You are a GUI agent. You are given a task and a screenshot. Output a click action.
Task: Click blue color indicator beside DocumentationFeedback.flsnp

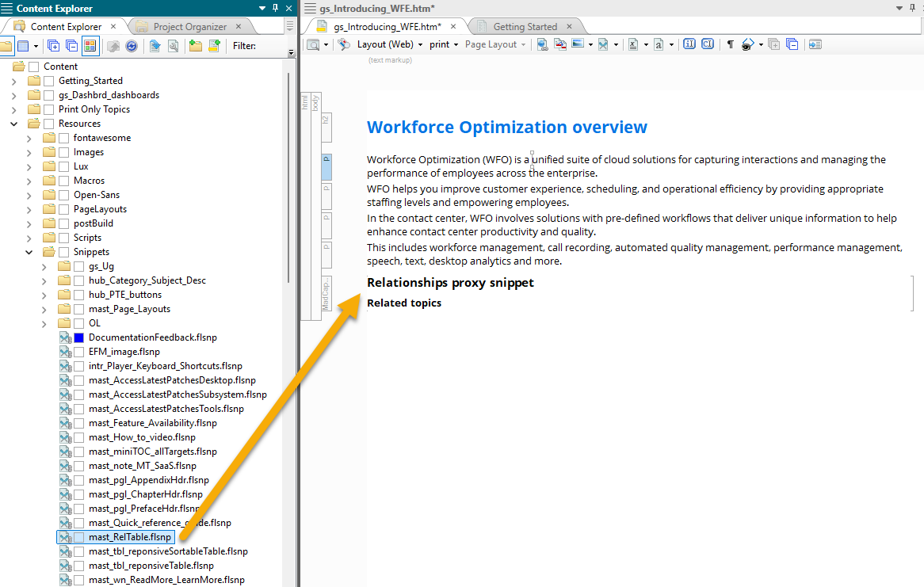click(79, 337)
